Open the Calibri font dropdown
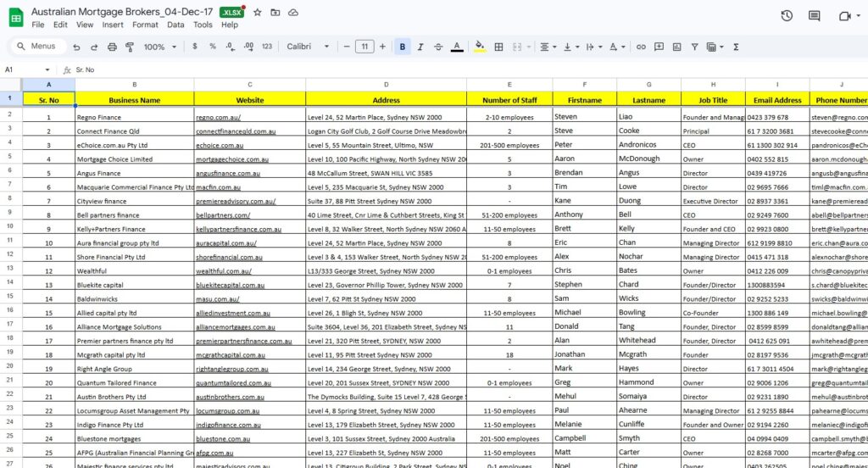The image size is (868, 468). pyautogui.click(x=308, y=47)
